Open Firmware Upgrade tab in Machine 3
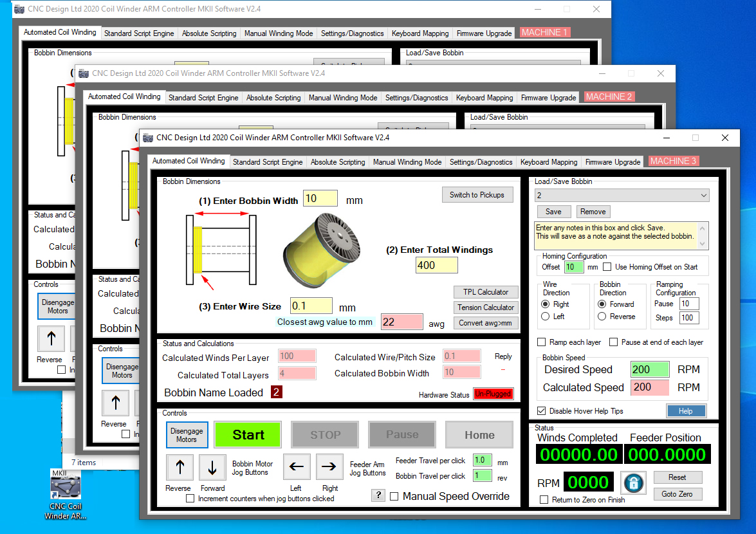Screen dimensions: 756x534 (613, 162)
